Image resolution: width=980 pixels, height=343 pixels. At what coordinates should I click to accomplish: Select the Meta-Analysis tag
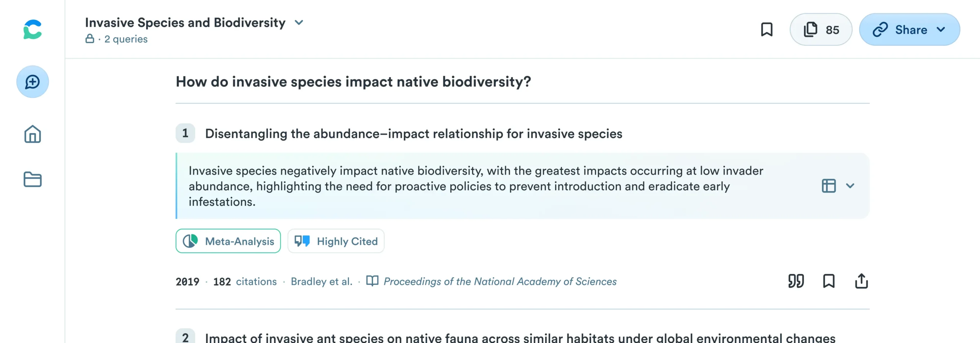click(228, 241)
